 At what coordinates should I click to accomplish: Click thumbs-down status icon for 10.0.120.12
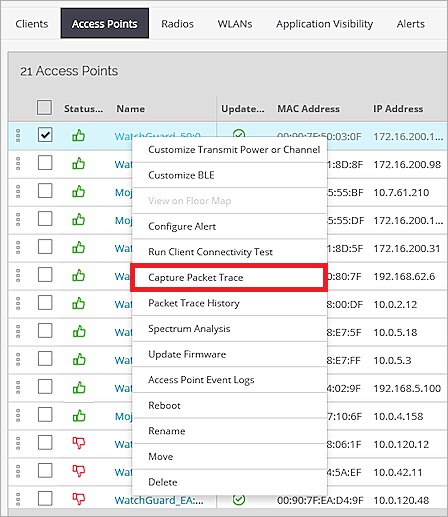pyautogui.click(x=79, y=443)
